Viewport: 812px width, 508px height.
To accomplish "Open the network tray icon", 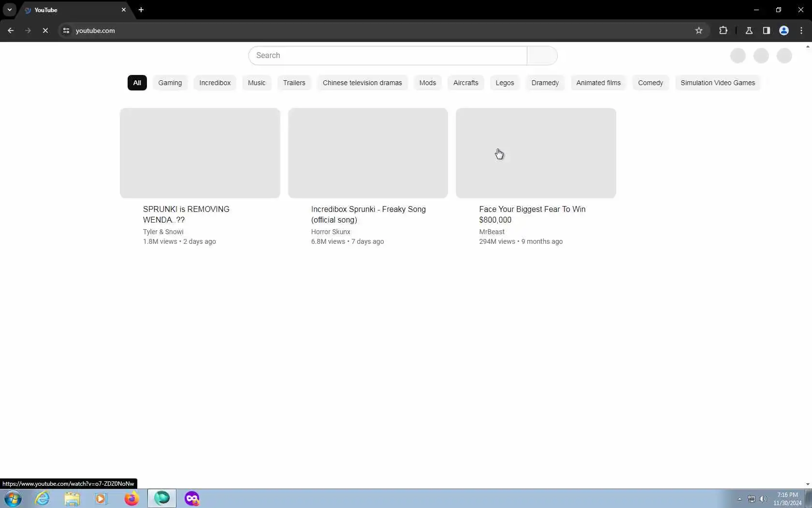I will (752, 499).
